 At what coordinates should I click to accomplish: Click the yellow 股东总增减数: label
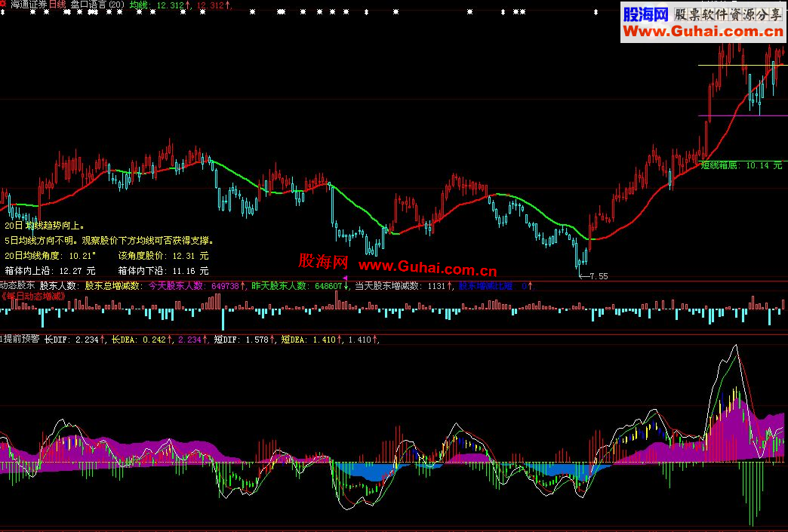pyautogui.click(x=114, y=286)
